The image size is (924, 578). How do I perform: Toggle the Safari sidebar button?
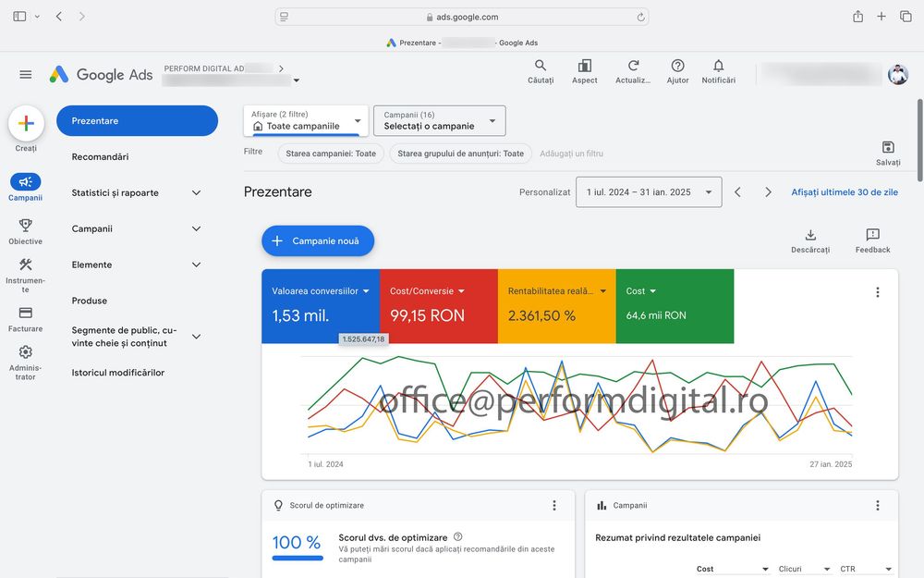[x=19, y=17]
